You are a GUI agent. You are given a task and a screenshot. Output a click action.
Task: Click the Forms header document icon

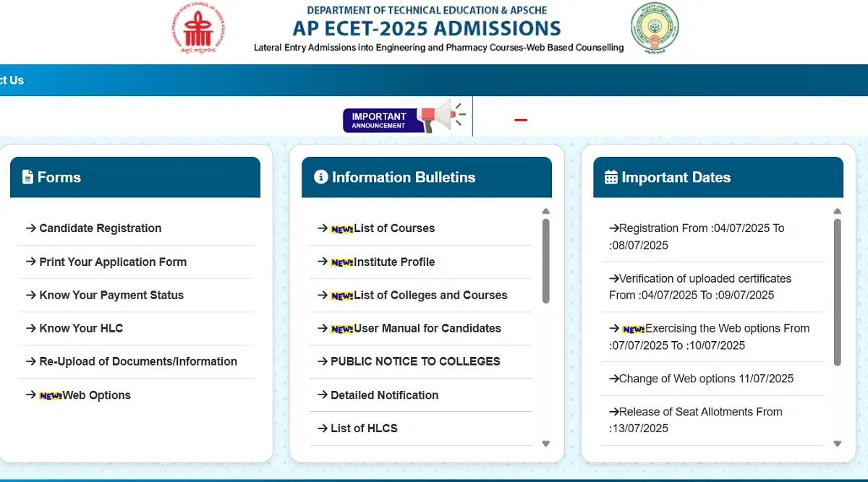27,177
